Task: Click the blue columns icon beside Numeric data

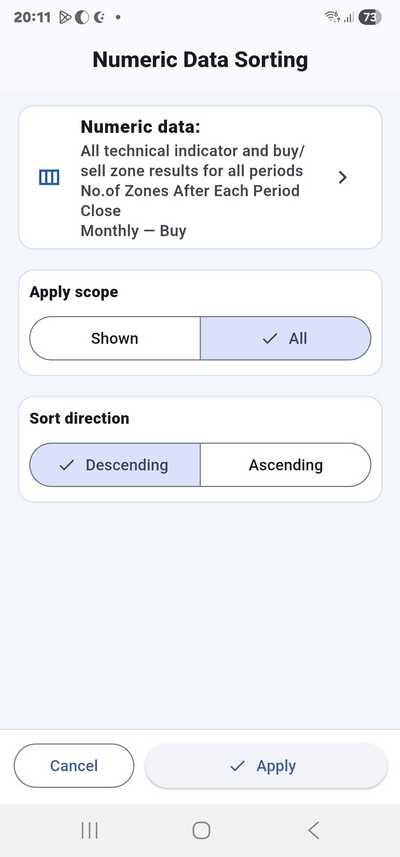Action: click(x=49, y=178)
